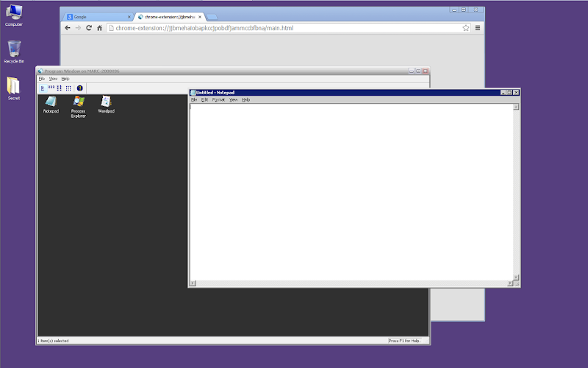Minimize the Program Window
This screenshot has height=368, width=588.
click(x=412, y=71)
